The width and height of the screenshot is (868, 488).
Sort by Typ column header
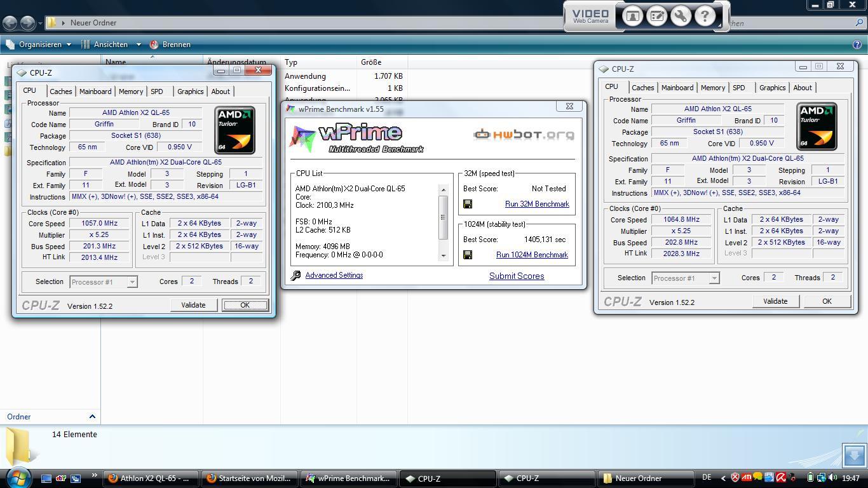pos(318,62)
